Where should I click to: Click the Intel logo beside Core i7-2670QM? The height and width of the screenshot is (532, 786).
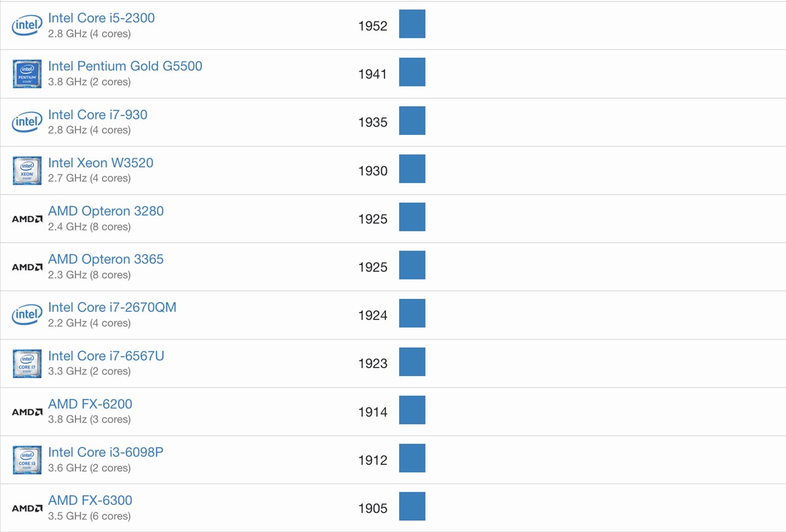point(27,315)
